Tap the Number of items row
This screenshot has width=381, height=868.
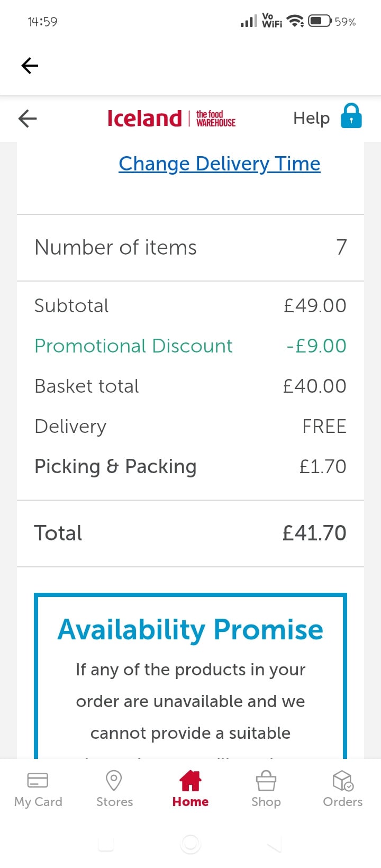click(190, 247)
